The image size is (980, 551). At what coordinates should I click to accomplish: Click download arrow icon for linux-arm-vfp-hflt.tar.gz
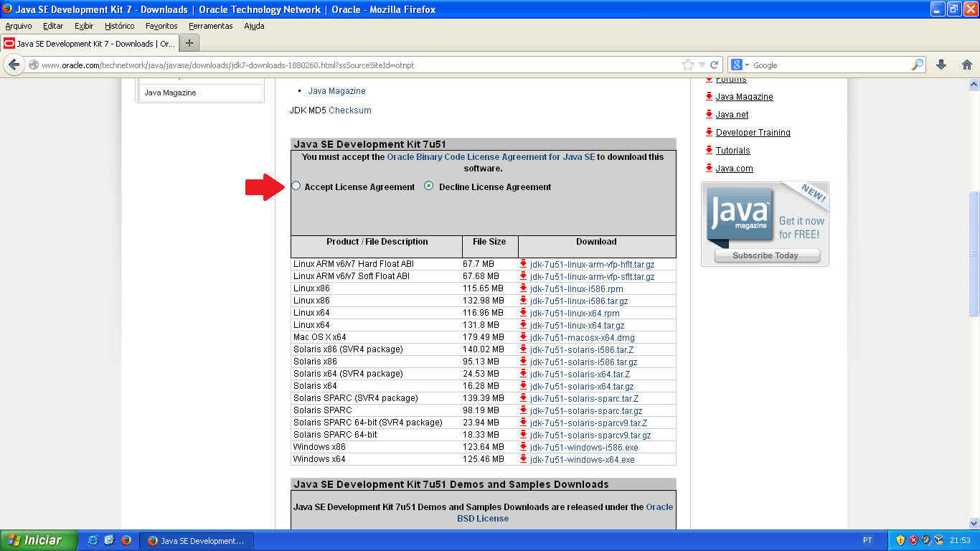tap(524, 264)
